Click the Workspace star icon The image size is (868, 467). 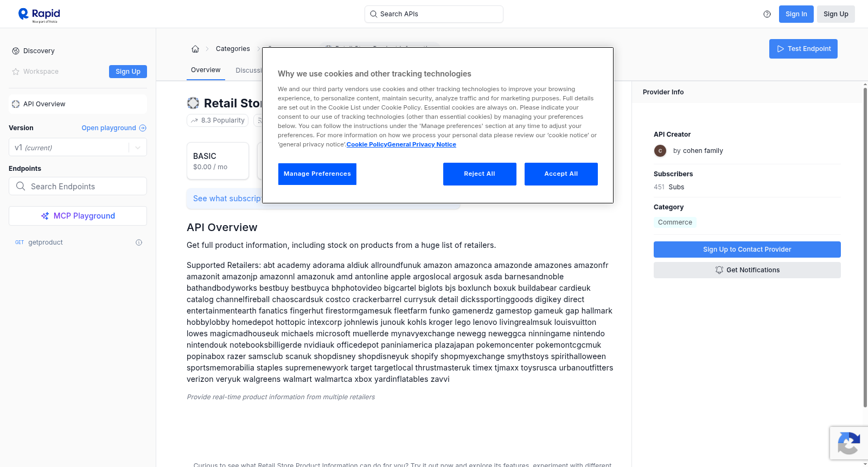16,72
